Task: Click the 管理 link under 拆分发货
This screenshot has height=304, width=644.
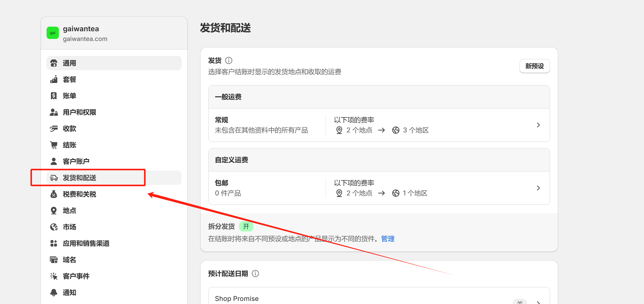Action: (x=388, y=239)
